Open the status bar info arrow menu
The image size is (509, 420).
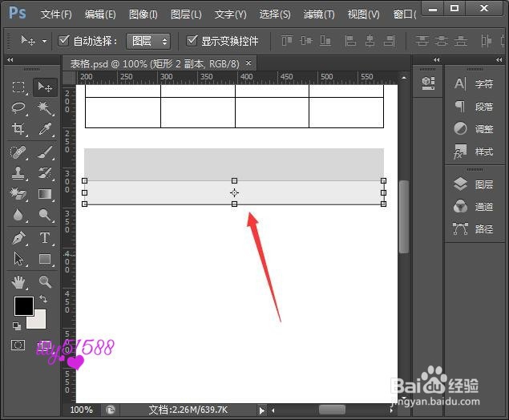point(261,410)
